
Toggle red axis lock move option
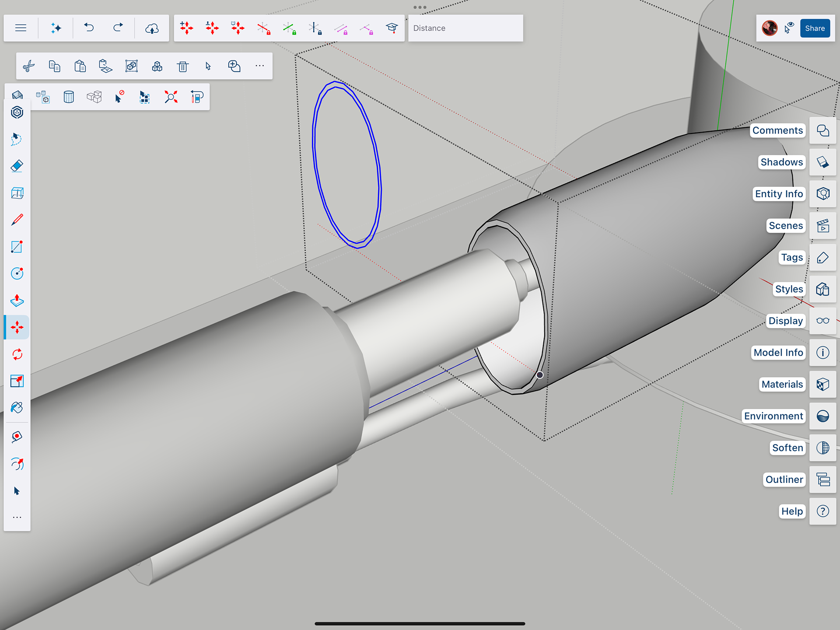(264, 28)
